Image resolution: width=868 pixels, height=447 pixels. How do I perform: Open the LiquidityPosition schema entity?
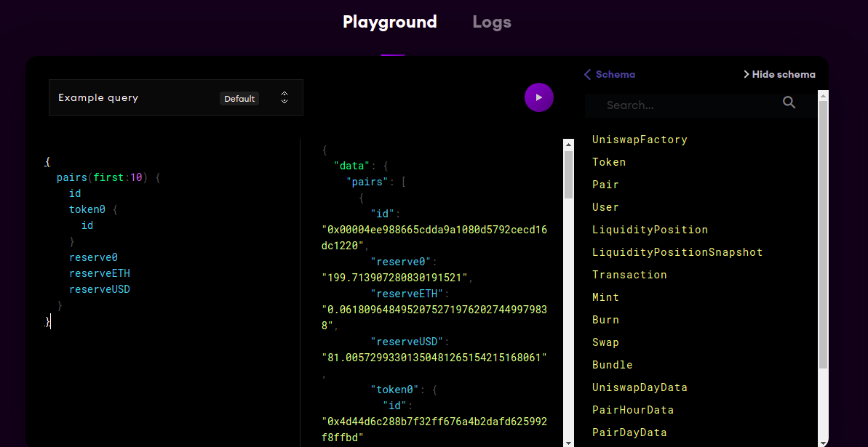tap(650, 230)
